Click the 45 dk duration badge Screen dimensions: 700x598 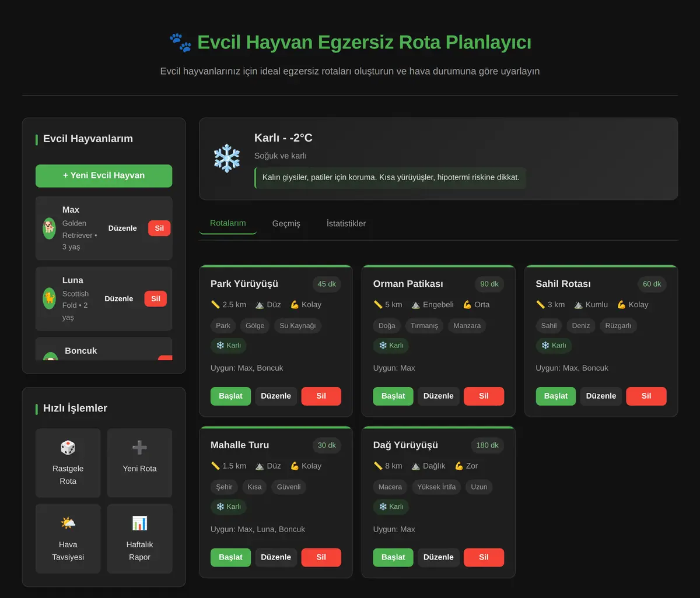click(327, 284)
